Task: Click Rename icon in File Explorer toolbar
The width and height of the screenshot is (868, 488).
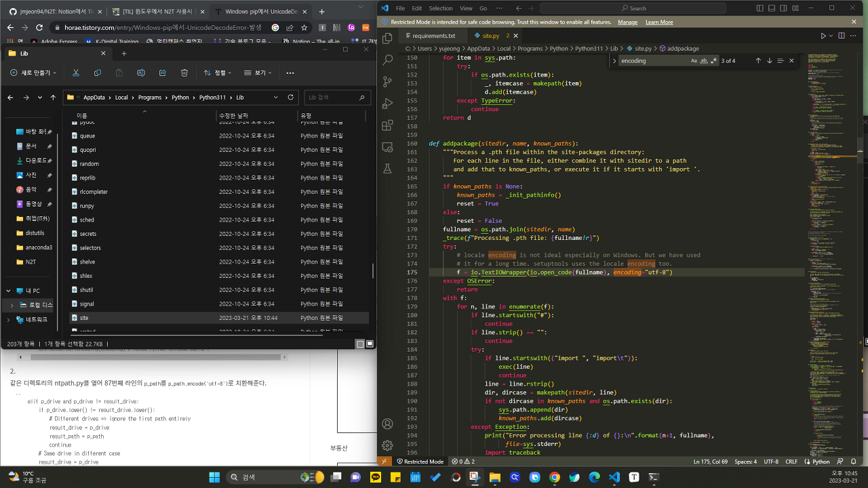Action: 141,73
